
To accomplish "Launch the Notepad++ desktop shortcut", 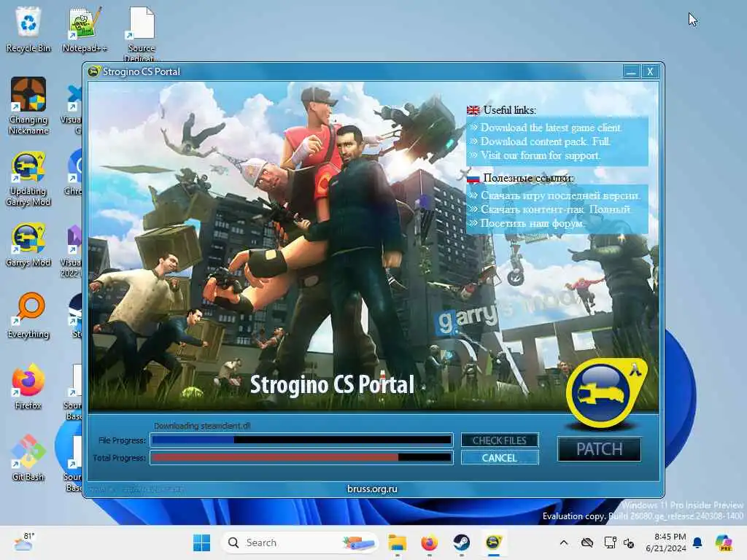I will tap(85, 29).
